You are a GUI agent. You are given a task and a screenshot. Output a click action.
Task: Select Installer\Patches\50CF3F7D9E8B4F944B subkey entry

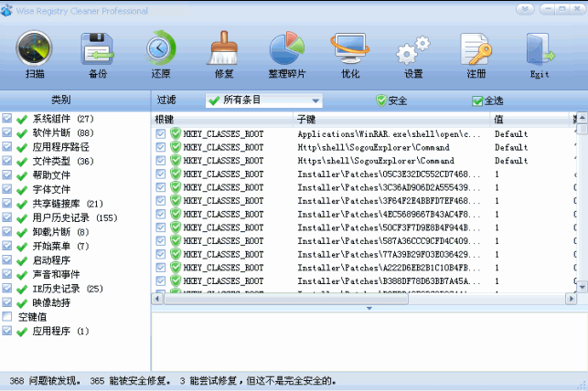pos(389,227)
